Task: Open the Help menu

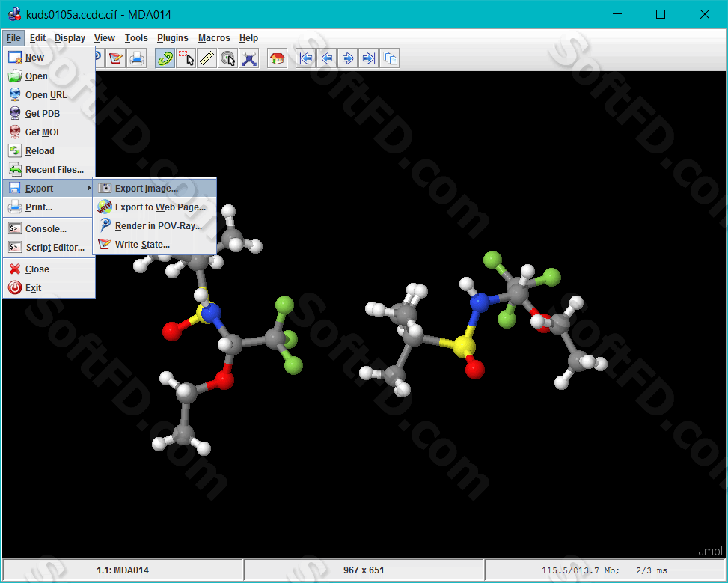Action: [x=248, y=38]
